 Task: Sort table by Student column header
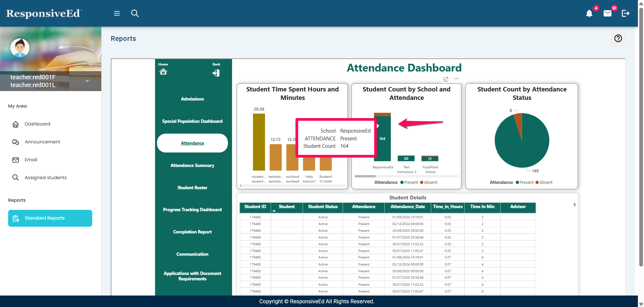(286, 207)
